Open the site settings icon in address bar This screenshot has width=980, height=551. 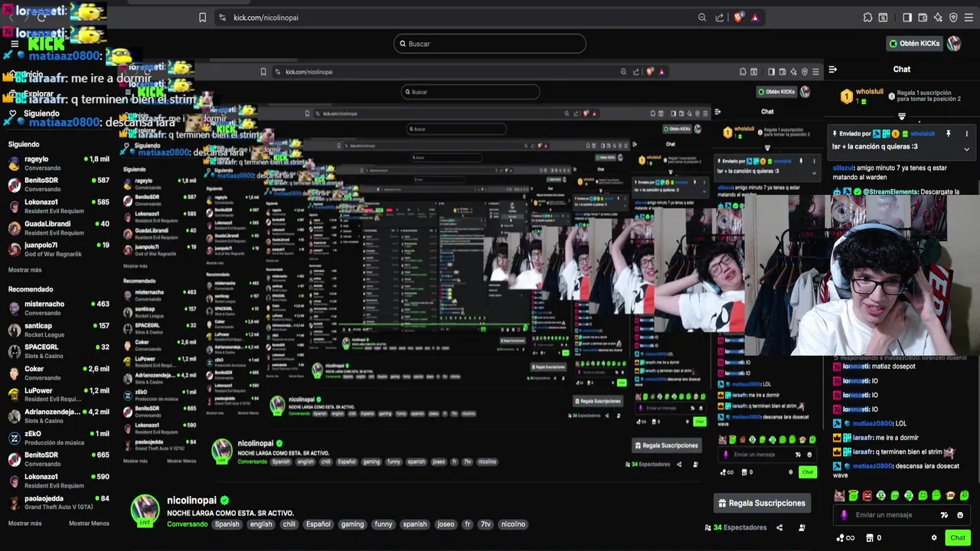(222, 18)
